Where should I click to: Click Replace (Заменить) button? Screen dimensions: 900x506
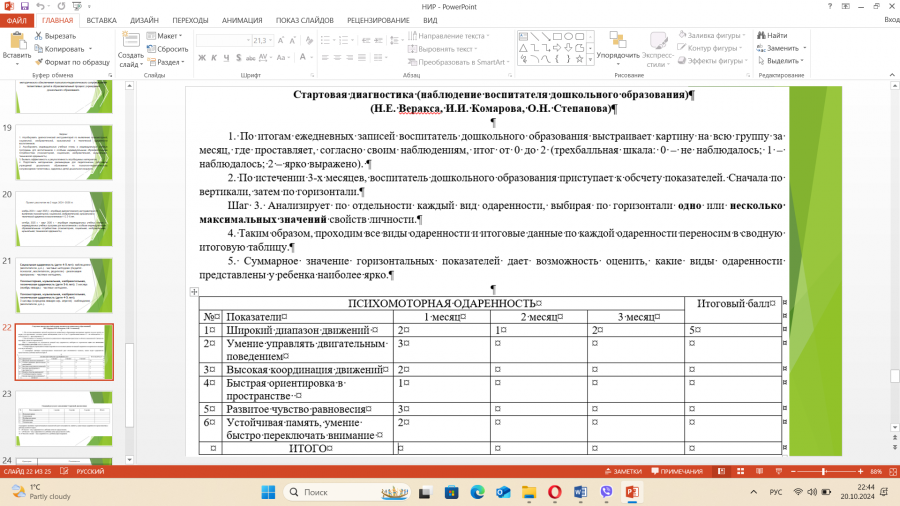[782, 48]
